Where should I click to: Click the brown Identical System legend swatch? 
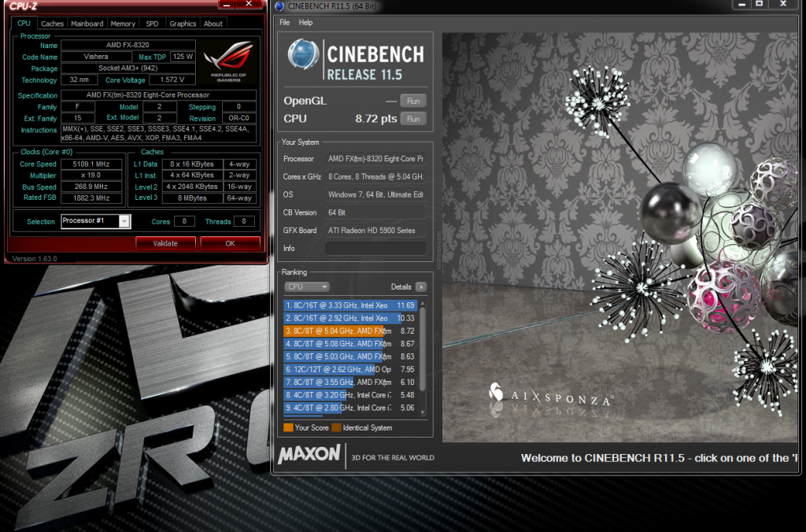(336, 427)
